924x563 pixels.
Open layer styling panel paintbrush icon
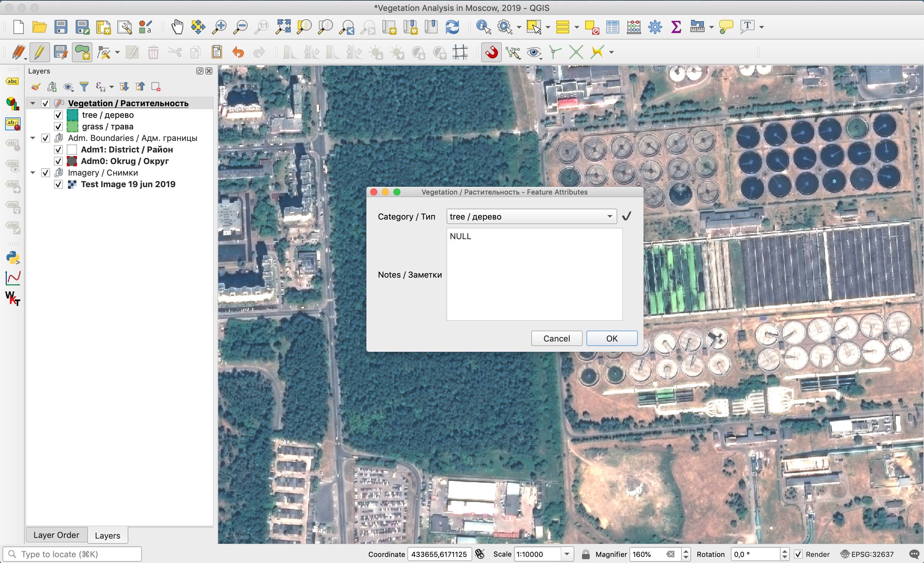click(36, 87)
